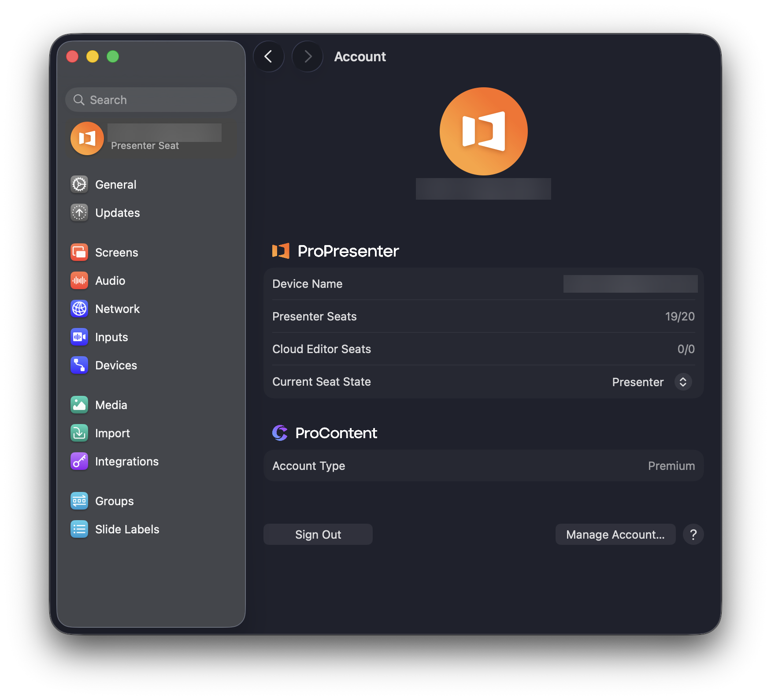Open the Integrations key icon

[79, 461]
